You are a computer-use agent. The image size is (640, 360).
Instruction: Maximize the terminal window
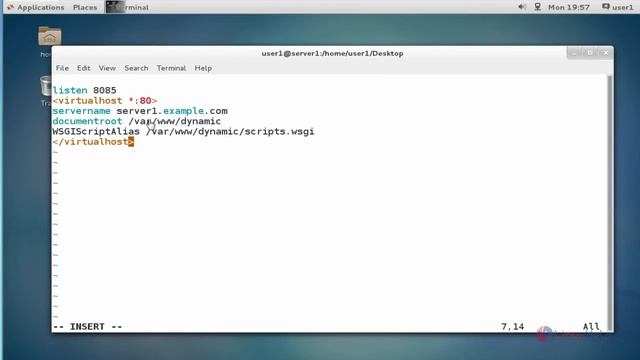tap(590, 53)
